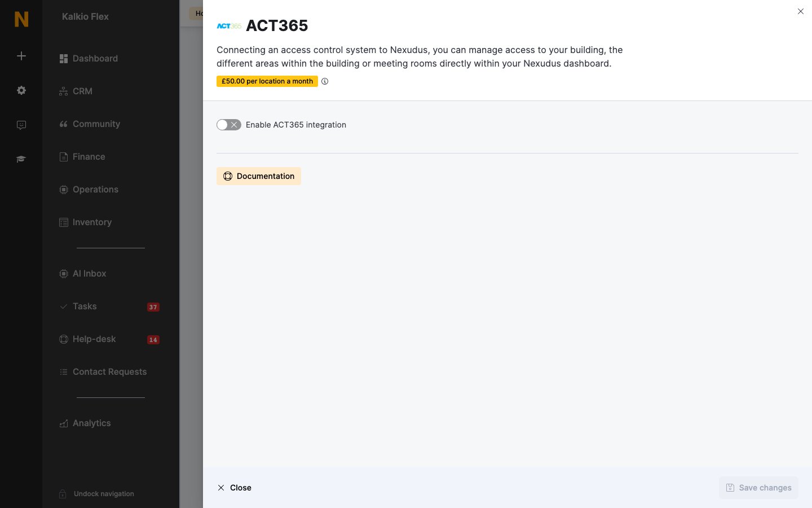Screen dimensions: 812x508
Task: Click the Enable ACT365 integration label
Action: 296,125
